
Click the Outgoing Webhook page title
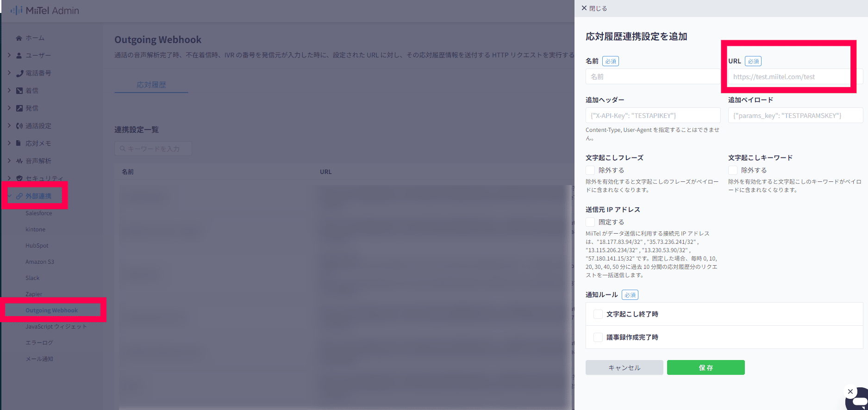[158, 40]
